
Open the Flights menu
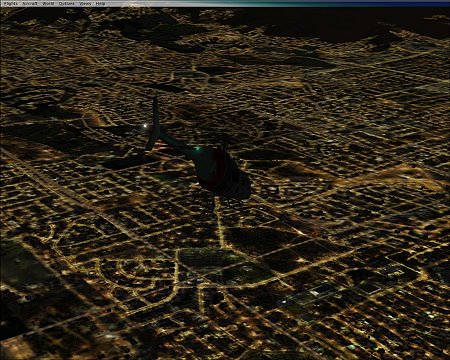tap(11, 4)
